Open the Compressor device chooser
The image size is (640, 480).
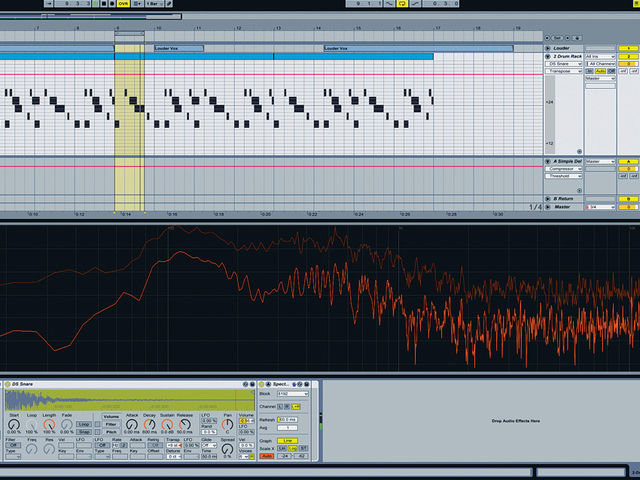point(564,169)
